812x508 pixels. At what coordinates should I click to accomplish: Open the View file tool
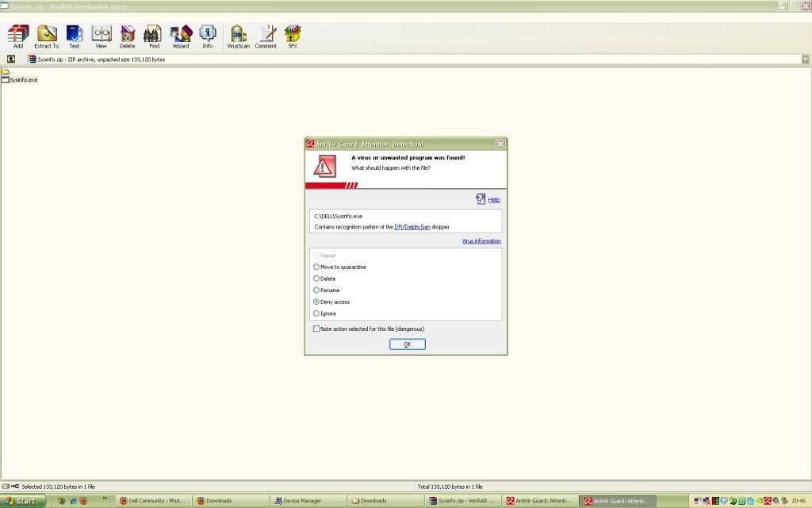[101, 37]
